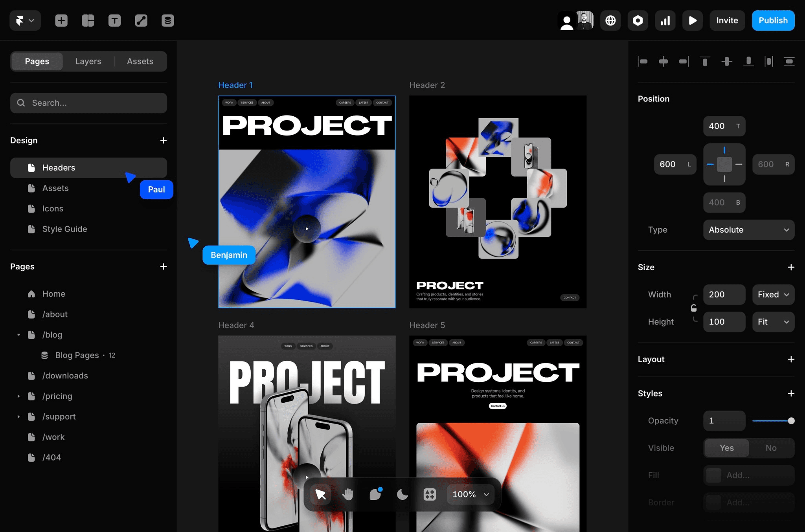Align selection to right edge
The width and height of the screenshot is (805, 532).
(x=684, y=61)
